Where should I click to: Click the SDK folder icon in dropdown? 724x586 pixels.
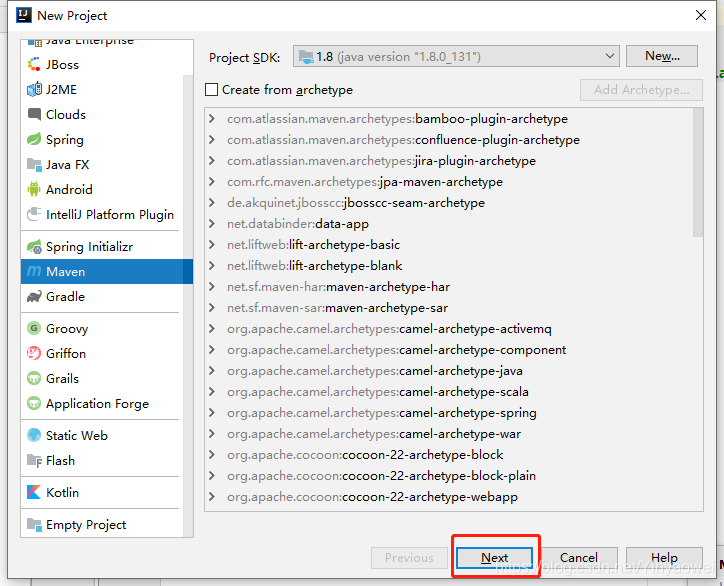point(306,57)
